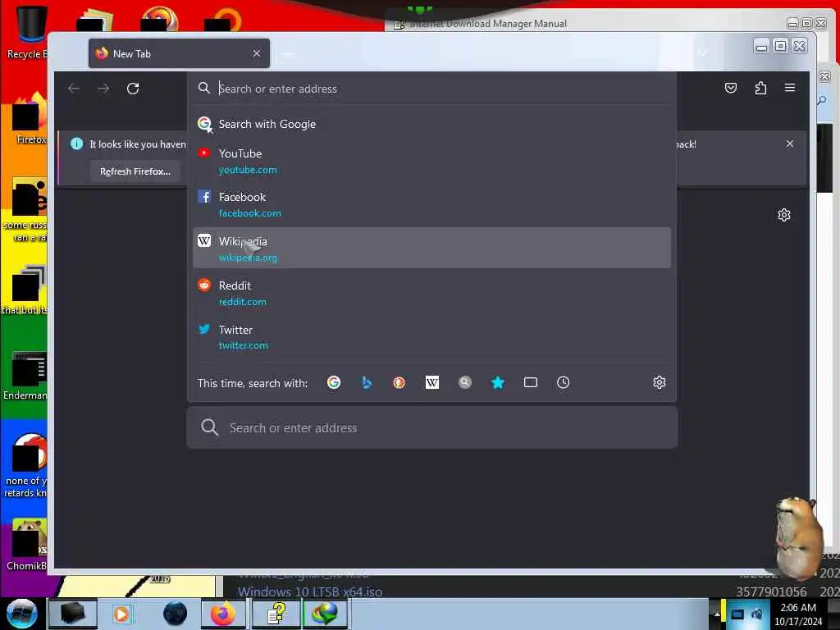Select the Search with Google suggestion
Screen dimensions: 840x630
click(431, 125)
